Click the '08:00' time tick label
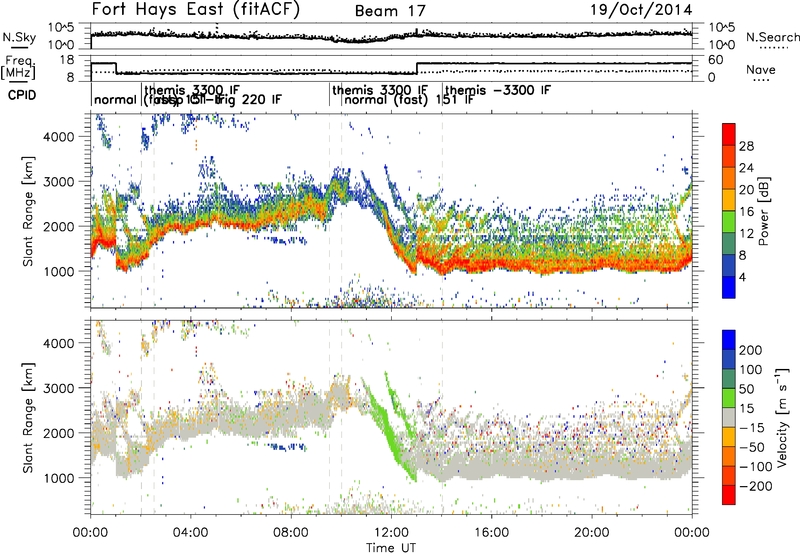800x554 pixels. (291, 533)
